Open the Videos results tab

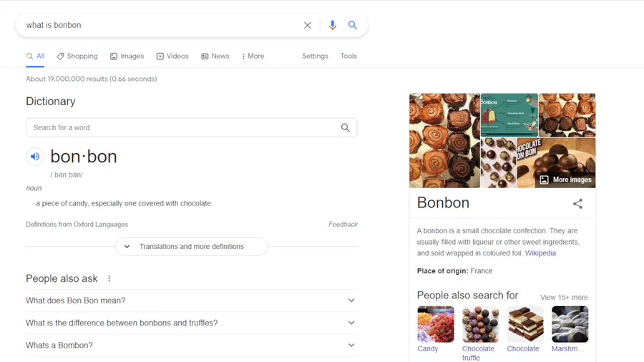coord(172,56)
